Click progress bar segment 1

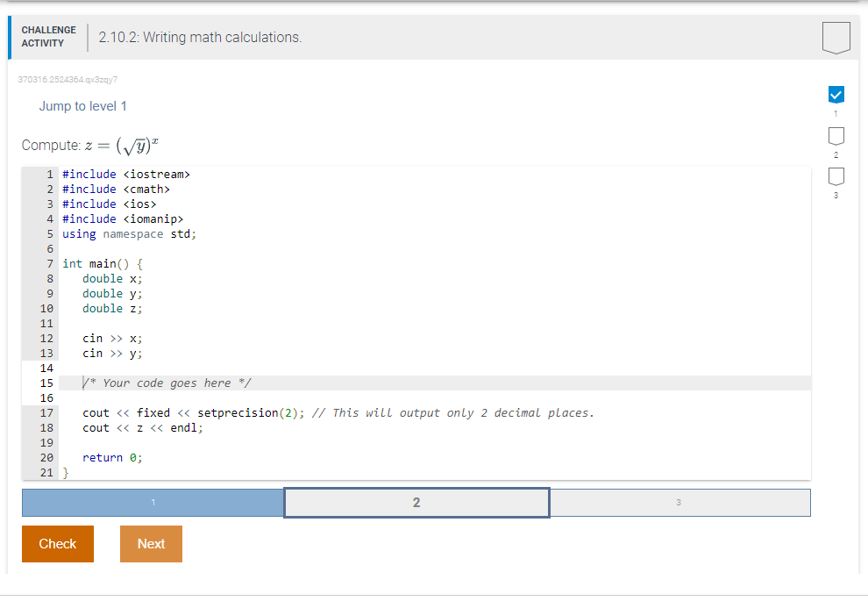[x=153, y=502]
